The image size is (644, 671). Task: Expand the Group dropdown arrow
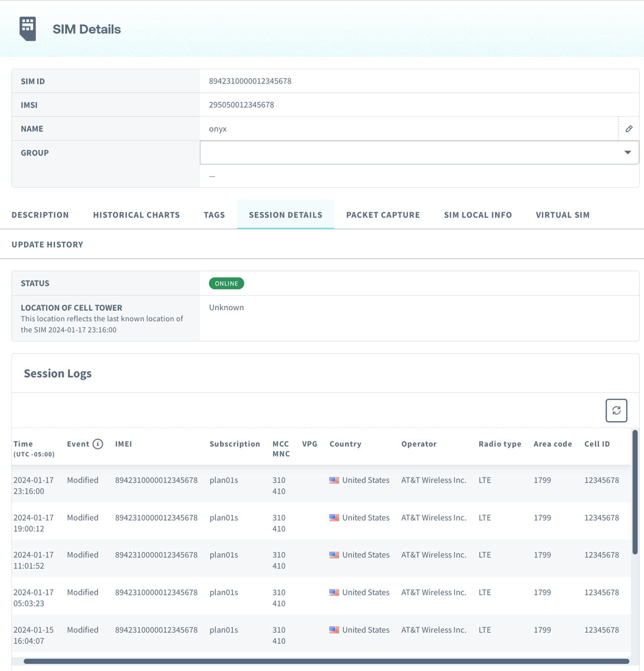[627, 153]
